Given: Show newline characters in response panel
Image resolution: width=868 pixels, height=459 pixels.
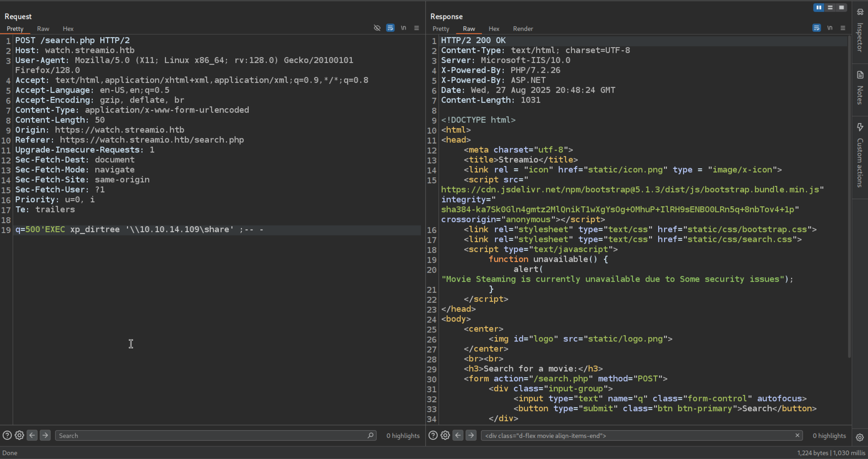Looking at the screenshot, I should [x=830, y=28].
